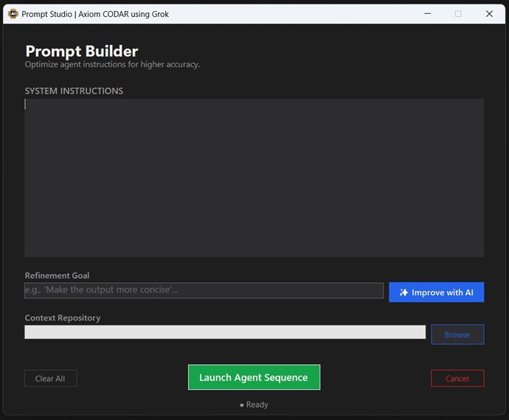Click the SYSTEM INSTRUCTIONS section label
509x420 pixels.
(74, 91)
